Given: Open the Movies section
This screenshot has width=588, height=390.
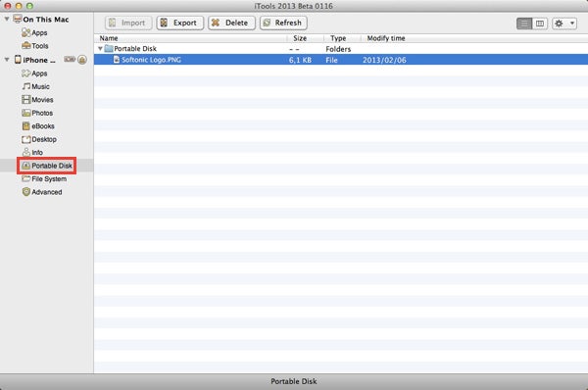Looking at the screenshot, I should tap(37, 100).
